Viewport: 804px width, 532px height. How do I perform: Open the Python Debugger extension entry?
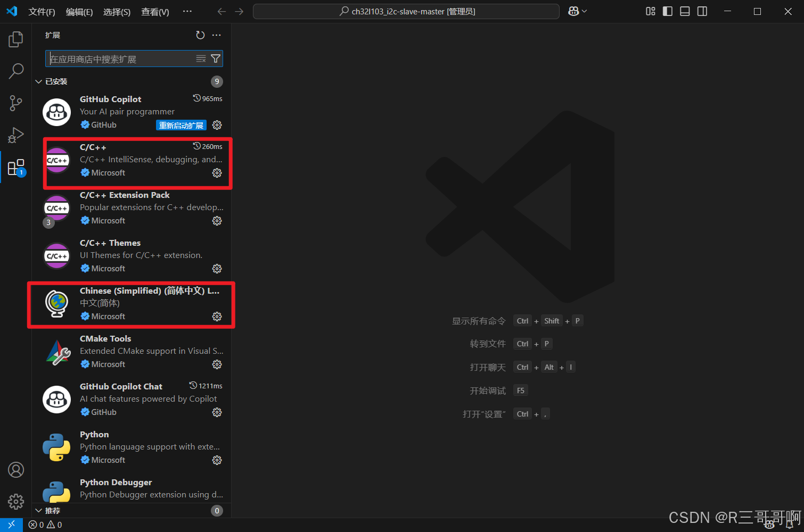click(132, 488)
